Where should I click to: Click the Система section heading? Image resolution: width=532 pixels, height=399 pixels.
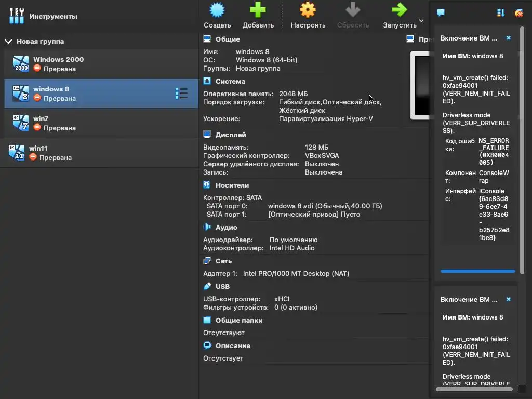coord(230,81)
